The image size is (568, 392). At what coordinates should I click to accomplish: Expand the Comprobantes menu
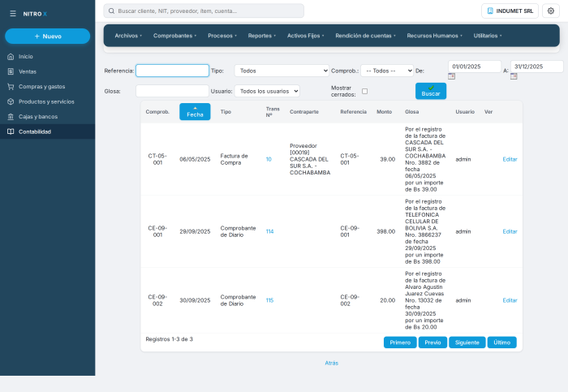click(x=174, y=36)
